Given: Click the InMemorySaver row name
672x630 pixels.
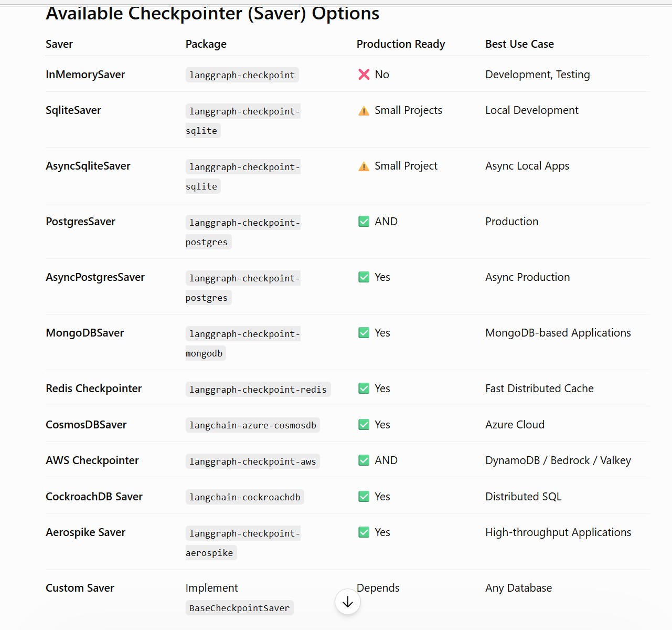Looking at the screenshot, I should tap(85, 75).
